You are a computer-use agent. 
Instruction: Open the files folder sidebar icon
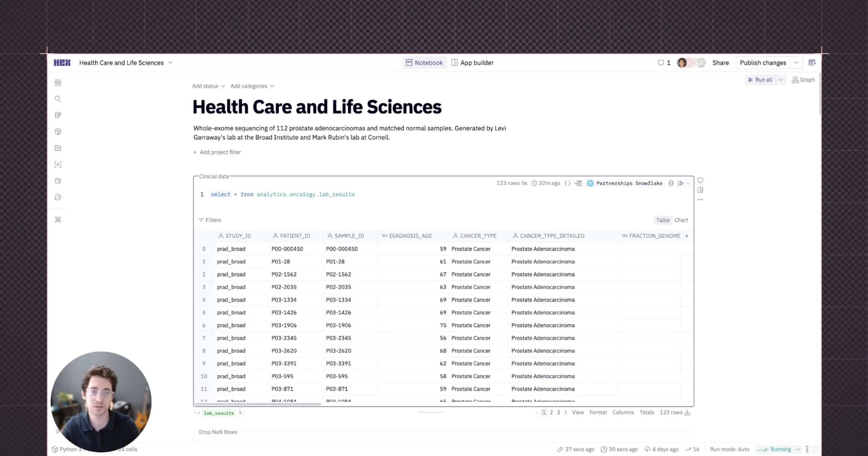click(58, 148)
